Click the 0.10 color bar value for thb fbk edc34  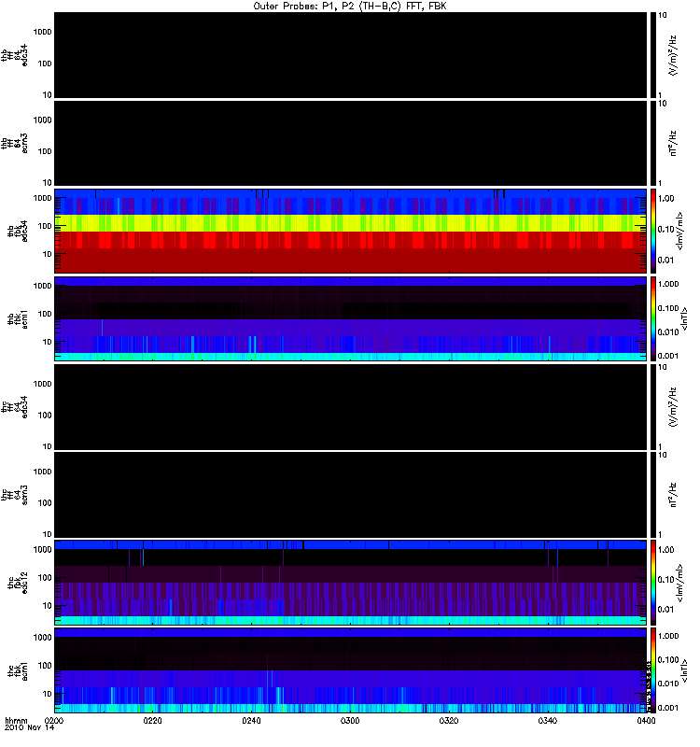[x=666, y=229]
